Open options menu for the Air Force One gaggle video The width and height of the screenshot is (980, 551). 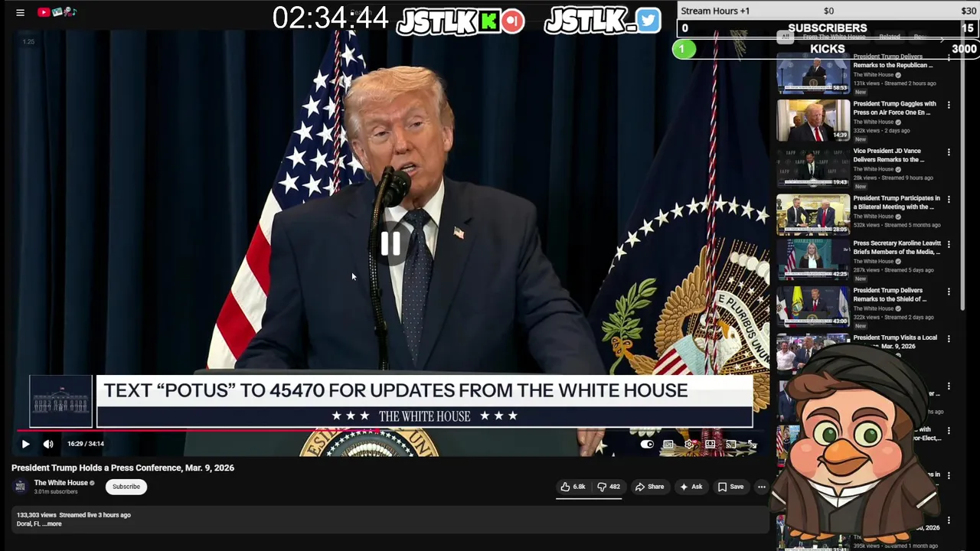[949, 105]
